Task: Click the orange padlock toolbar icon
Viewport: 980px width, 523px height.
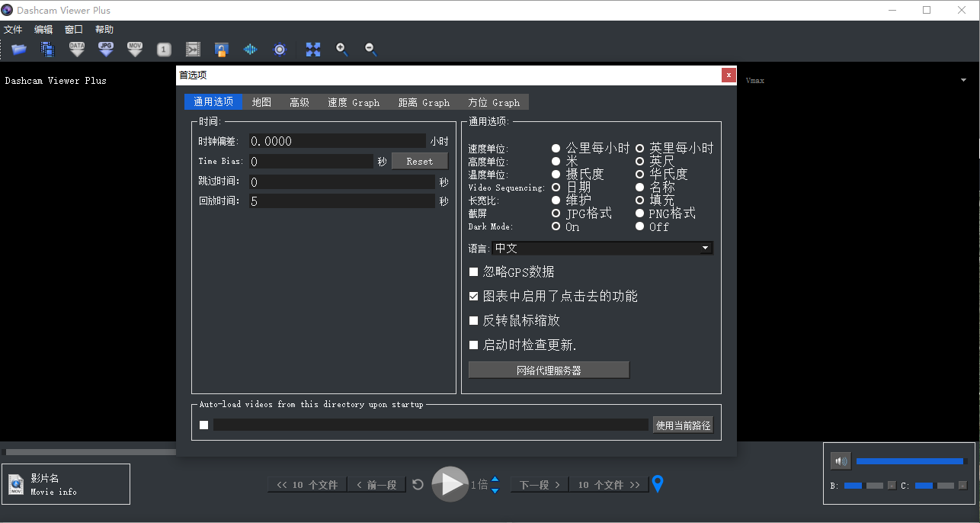Action: (x=222, y=50)
